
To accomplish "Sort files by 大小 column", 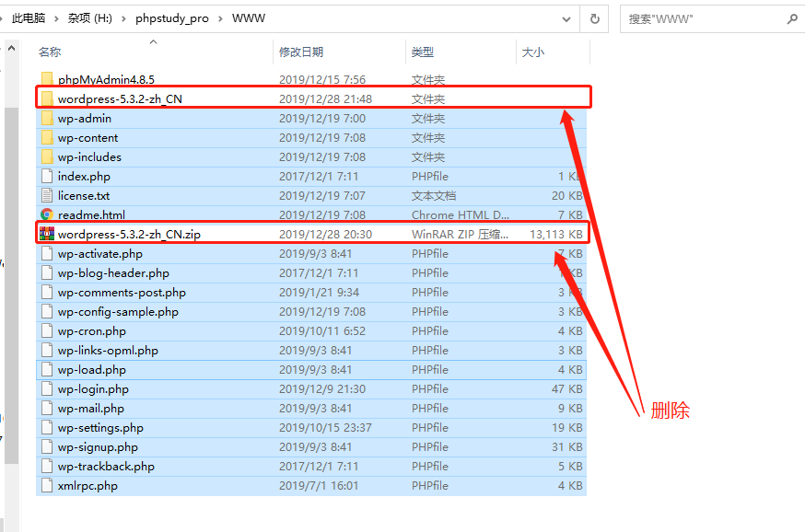I will pyautogui.click(x=533, y=52).
